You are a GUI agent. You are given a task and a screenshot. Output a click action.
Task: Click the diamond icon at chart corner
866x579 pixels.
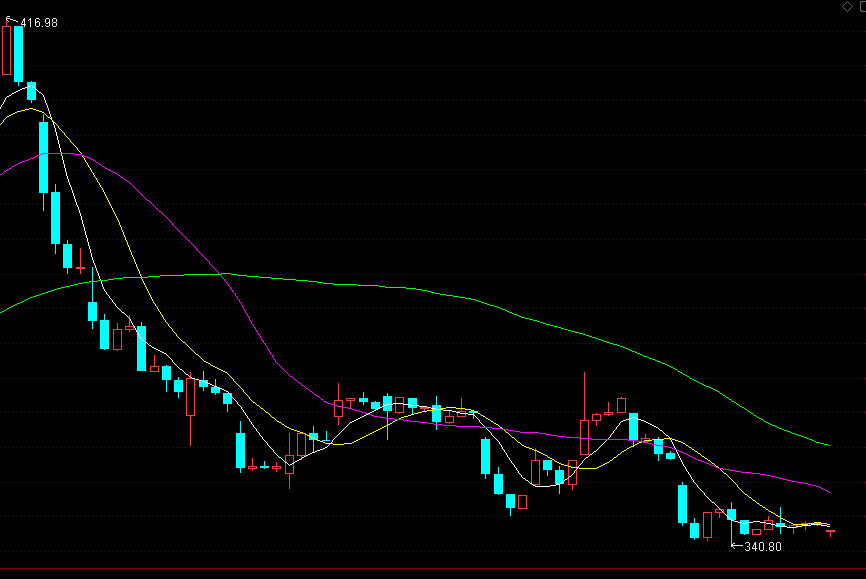pyautogui.click(x=847, y=7)
